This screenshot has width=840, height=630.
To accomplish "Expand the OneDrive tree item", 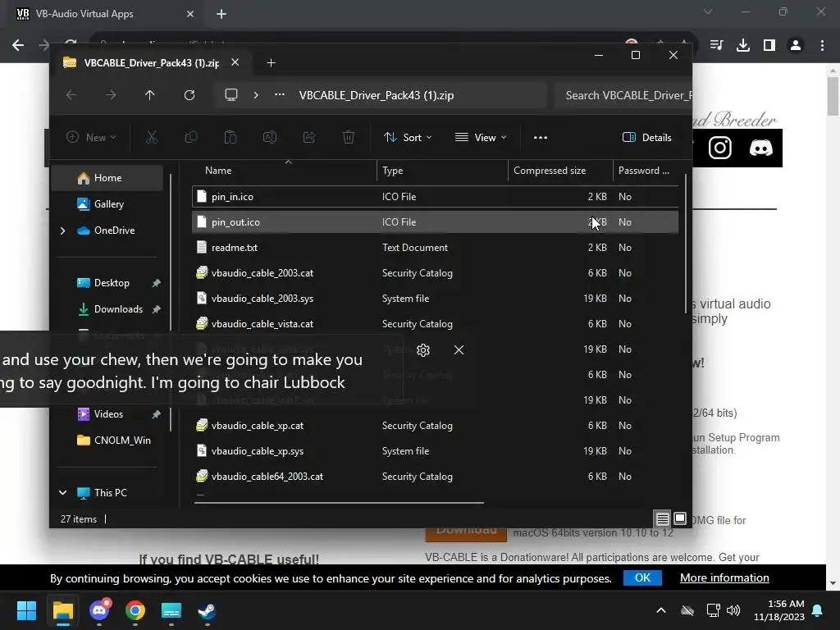I will tap(62, 231).
